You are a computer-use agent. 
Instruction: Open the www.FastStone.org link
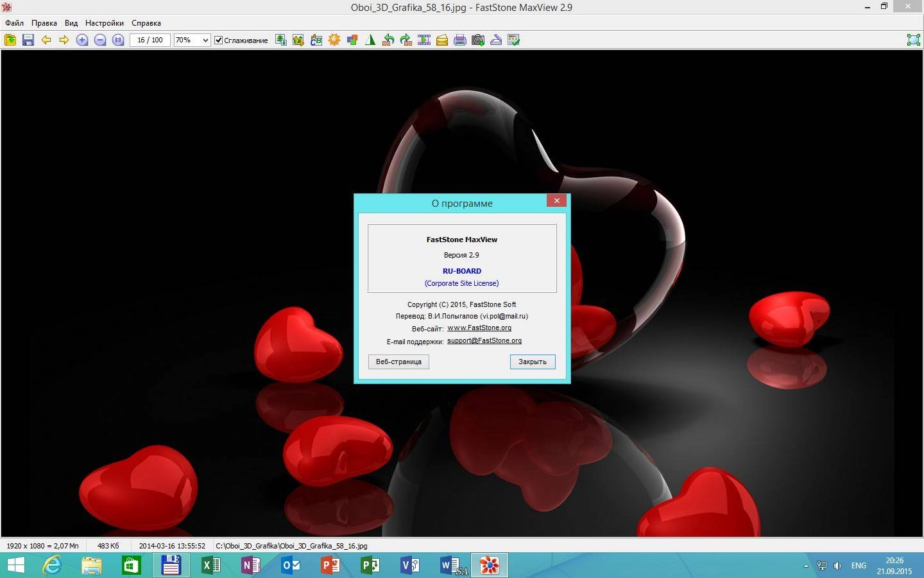click(x=479, y=328)
